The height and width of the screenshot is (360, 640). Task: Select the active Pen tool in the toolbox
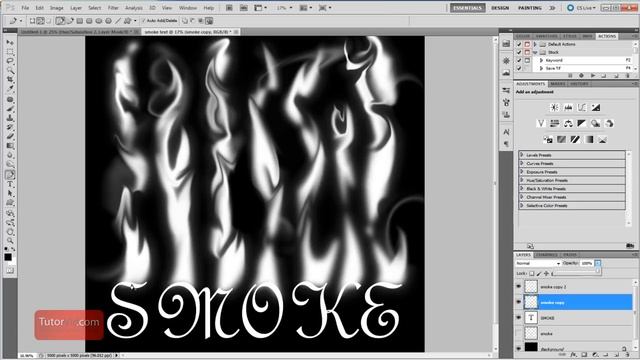pos(10,175)
